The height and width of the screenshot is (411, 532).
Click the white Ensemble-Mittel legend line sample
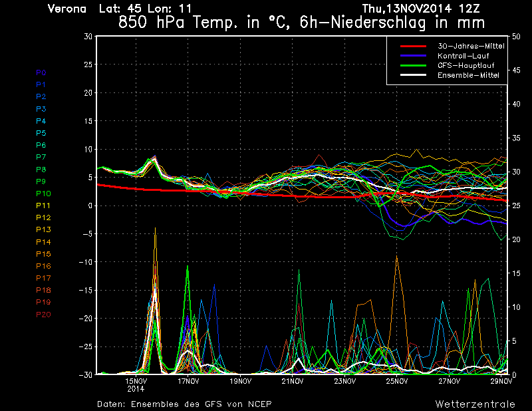(x=413, y=75)
